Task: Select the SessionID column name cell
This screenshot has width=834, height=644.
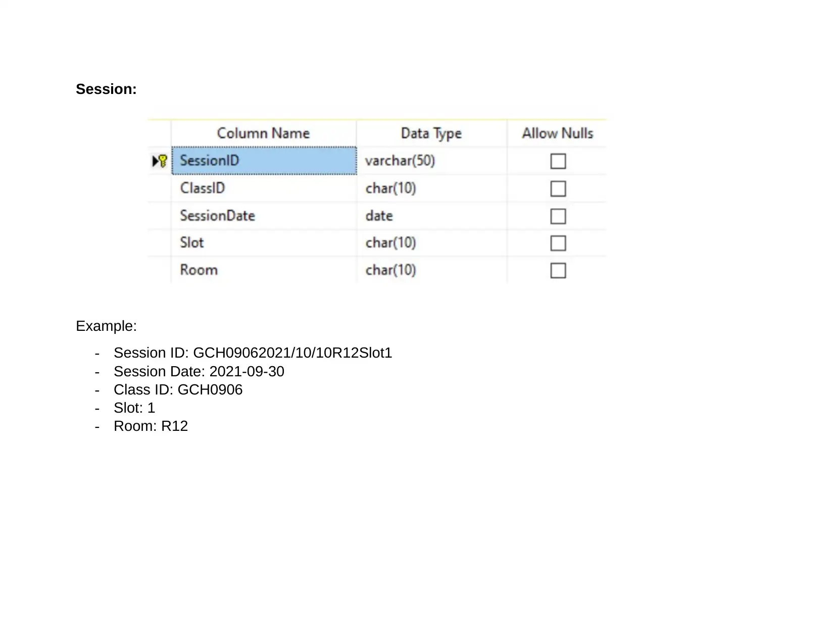Action: [264, 161]
